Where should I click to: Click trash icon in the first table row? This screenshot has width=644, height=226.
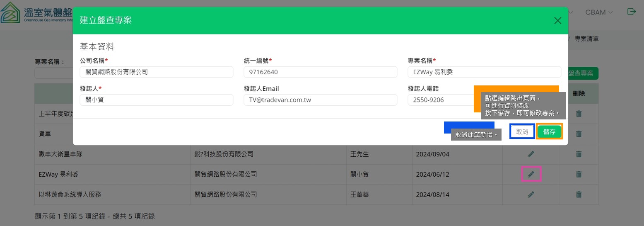(x=579, y=114)
